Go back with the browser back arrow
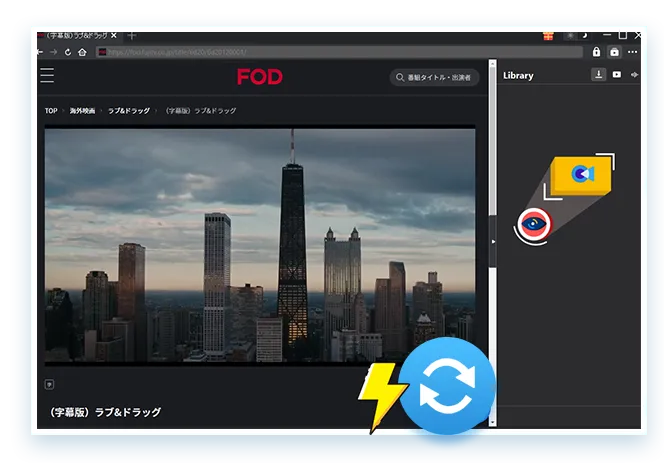Screen dimensions: 664x463 click(x=40, y=52)
